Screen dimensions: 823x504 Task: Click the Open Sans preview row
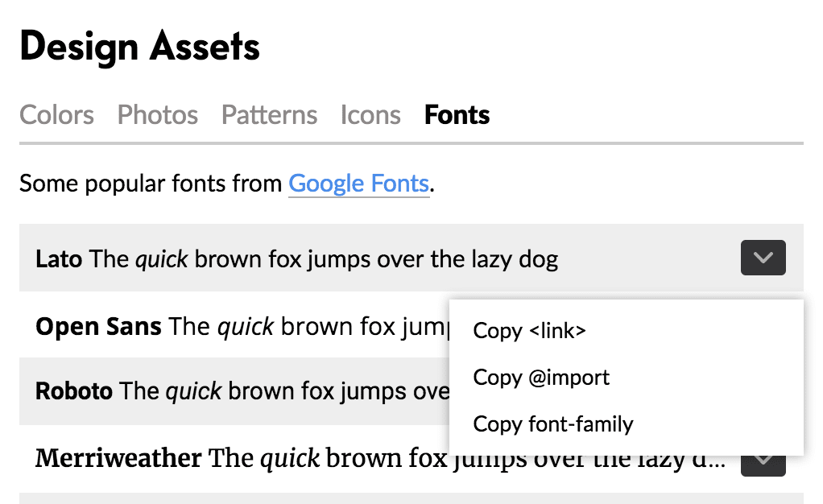[x=242, y=325]
